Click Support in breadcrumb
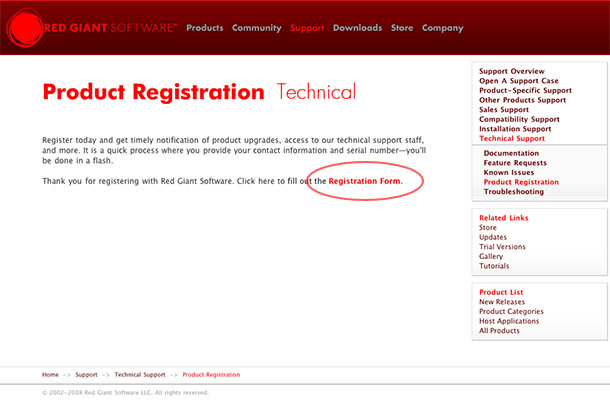 tap(86, 375)
